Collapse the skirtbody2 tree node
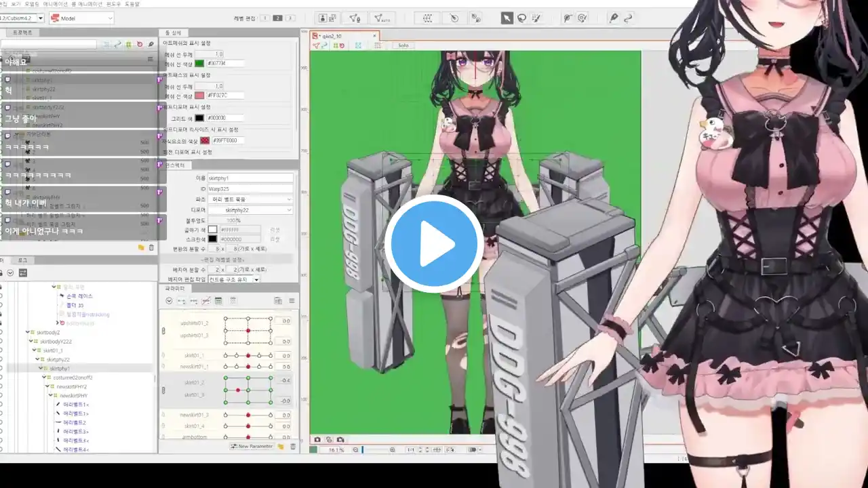This screenshot has width=868, height=488. [28, 332]
